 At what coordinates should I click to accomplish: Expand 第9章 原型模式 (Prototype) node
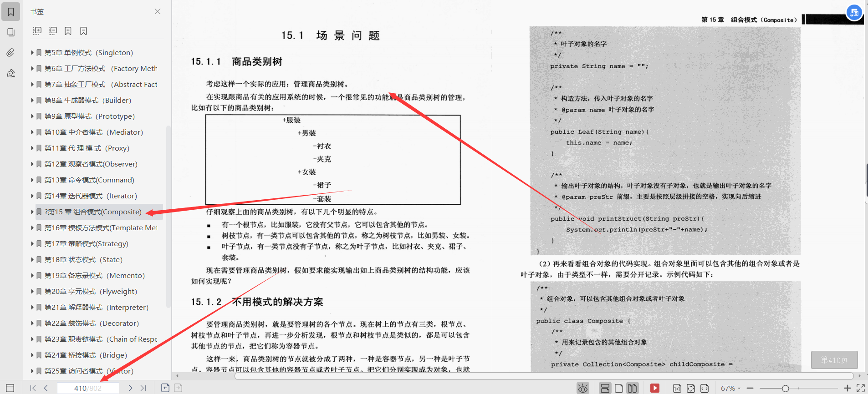pyautogui.click(x=32, y=116)
